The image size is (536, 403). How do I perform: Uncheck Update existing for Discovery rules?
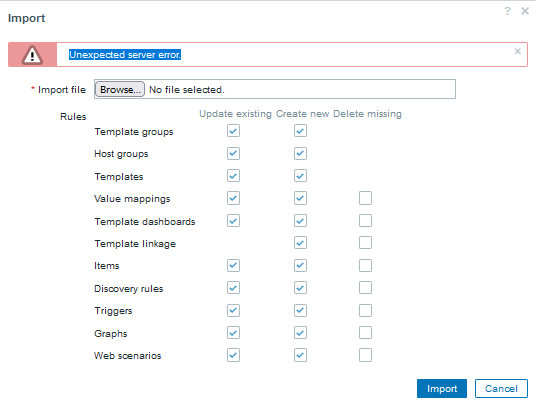click(x=233, y=288)
